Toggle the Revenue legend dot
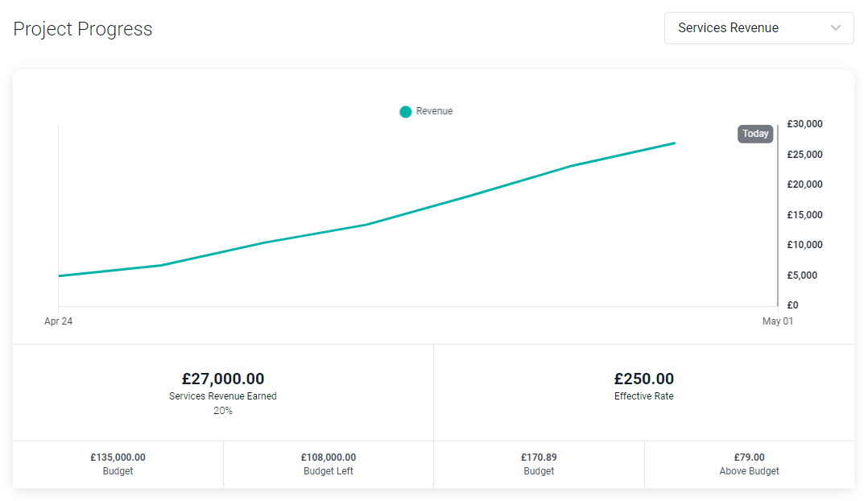Screen dimensions: 868x501 406,111
